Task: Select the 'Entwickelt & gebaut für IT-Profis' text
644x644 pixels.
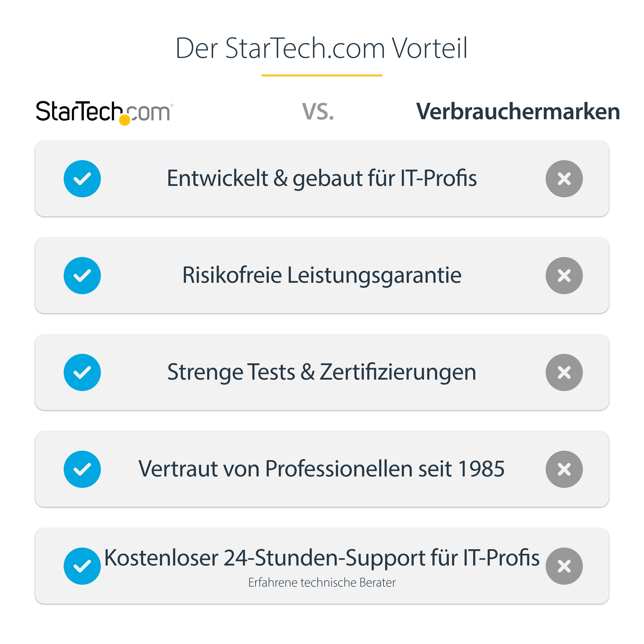Action: tap(322, 178)
